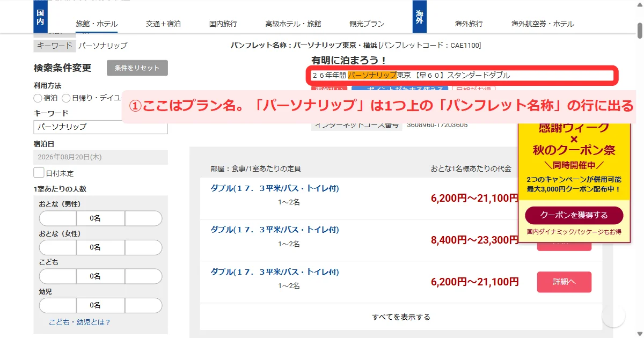
Task: Focus the キーワード field containing パーソナリップ
Action: pos(100,127)
